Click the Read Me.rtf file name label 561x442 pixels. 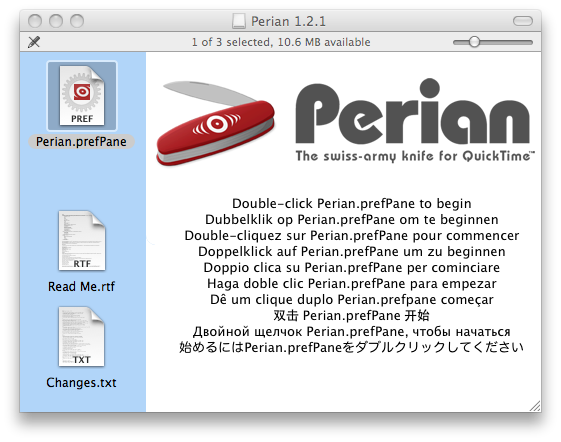(81, 286)
